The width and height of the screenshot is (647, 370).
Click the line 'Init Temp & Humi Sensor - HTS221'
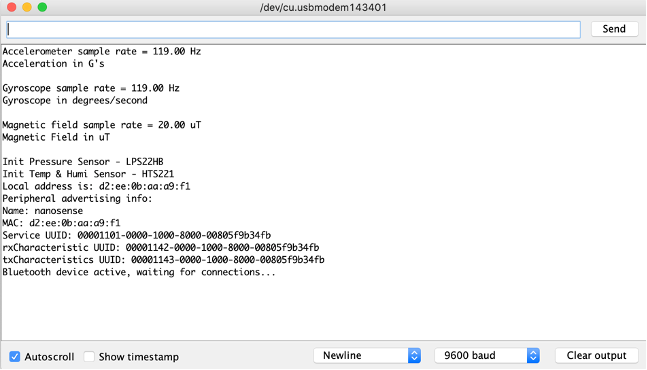click(x=88, y=174)
